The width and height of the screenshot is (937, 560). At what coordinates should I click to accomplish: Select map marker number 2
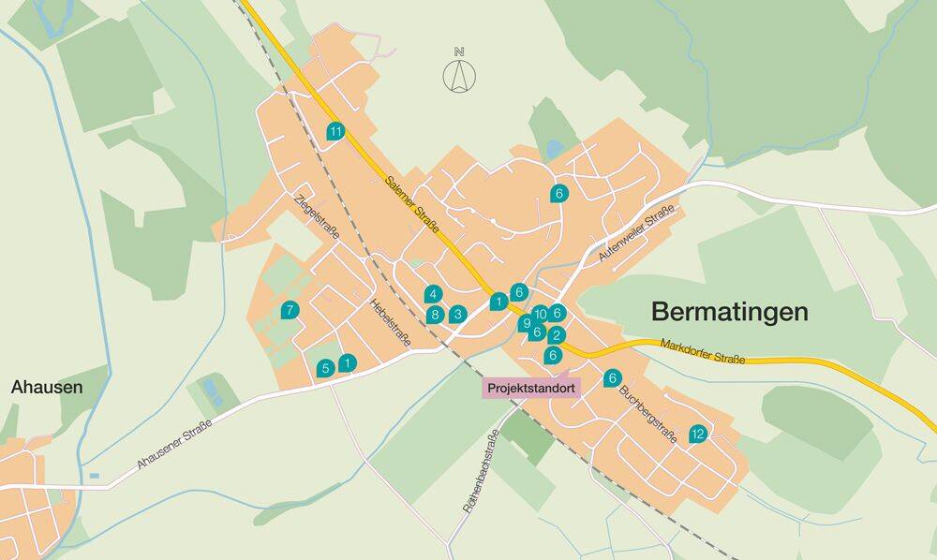pos(557,335)
